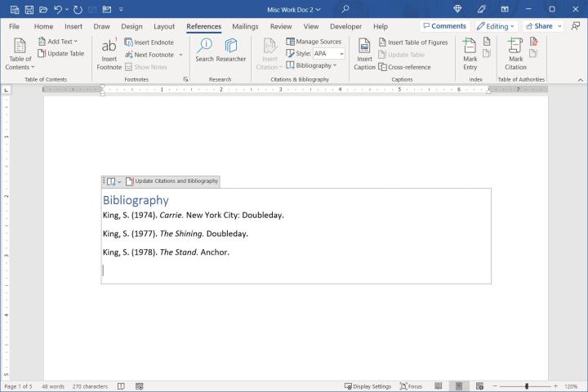This screenshot has width=588, height=392.
Task: Switch to Print Layout view
Action: pos(459,386)
